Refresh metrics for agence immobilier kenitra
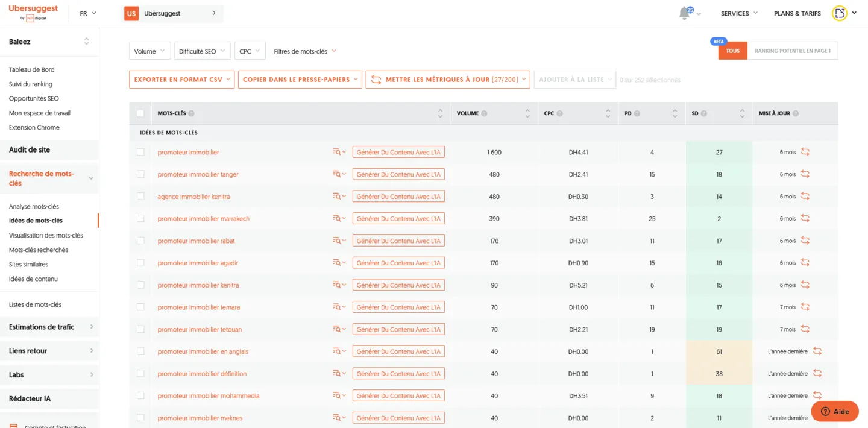This screenshot has width=868, height=428. coord(805,197)
